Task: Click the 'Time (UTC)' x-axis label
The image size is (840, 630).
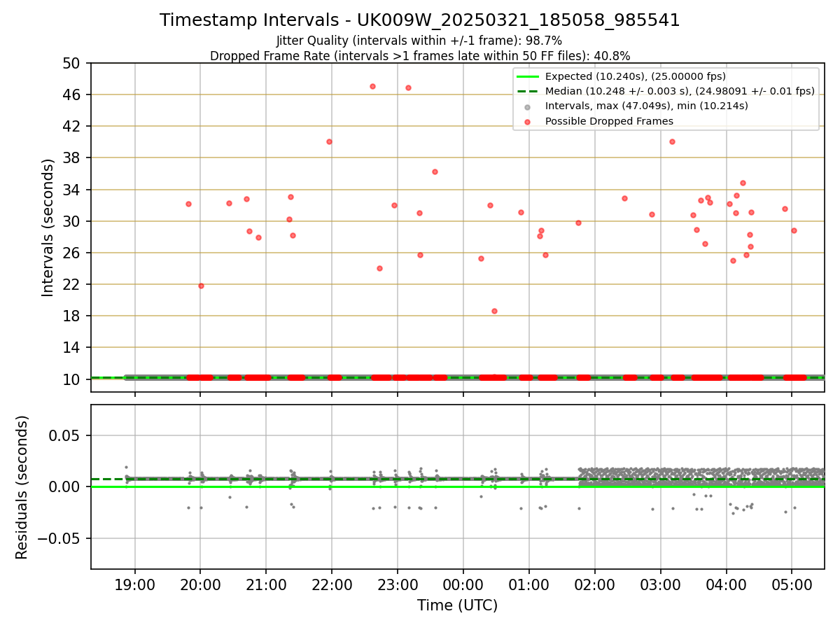Action: pyautogui.click(x=457, y=605)
